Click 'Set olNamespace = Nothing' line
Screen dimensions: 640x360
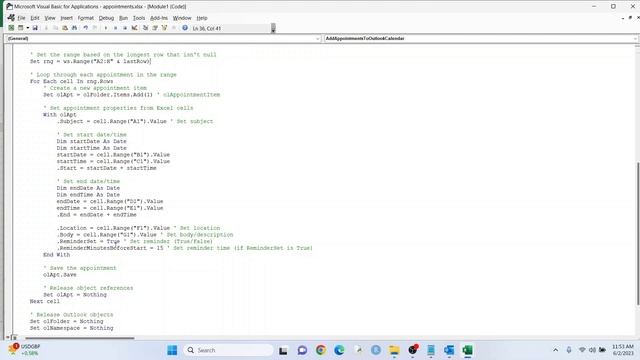(71, 328)
